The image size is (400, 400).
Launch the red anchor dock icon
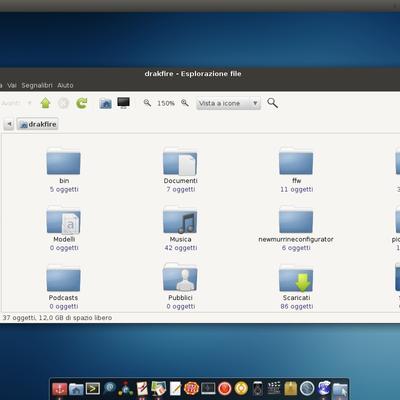coord(60,389)
